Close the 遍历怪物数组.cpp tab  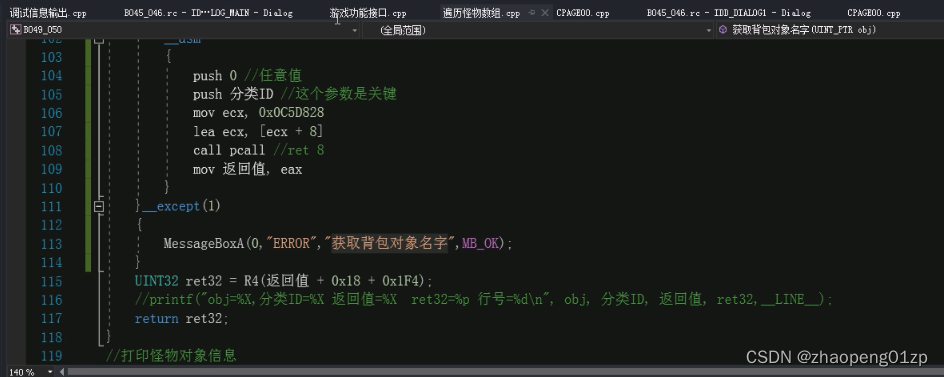(x=544, y=13)
